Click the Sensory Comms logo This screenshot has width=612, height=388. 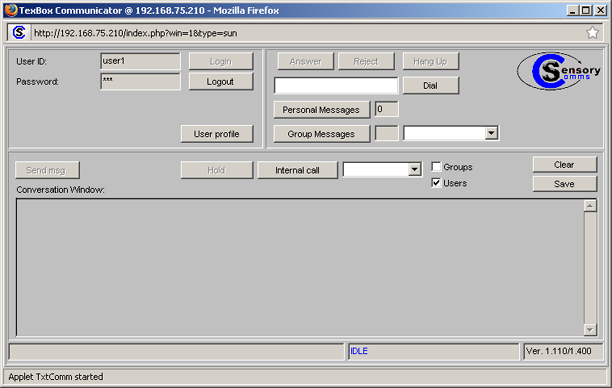point(559,71)
